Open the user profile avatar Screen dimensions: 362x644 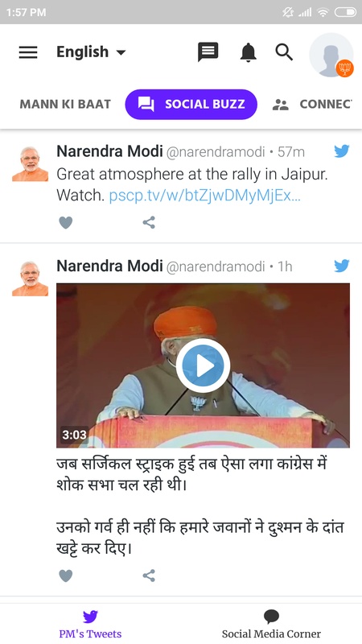pyautogui.click(x=331, y=55)
